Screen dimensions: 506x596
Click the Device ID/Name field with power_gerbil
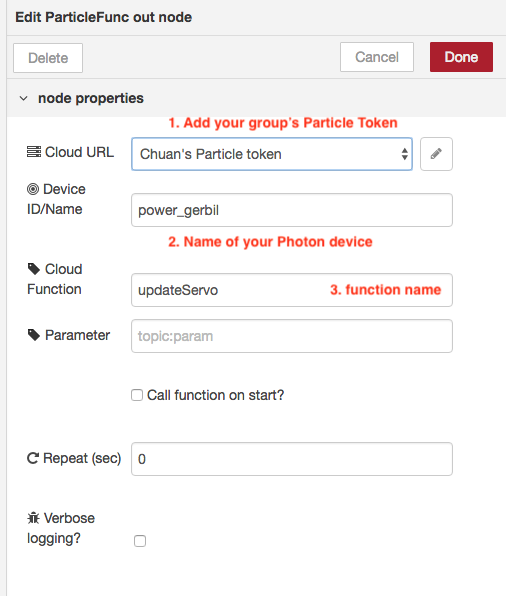point(292,210)
